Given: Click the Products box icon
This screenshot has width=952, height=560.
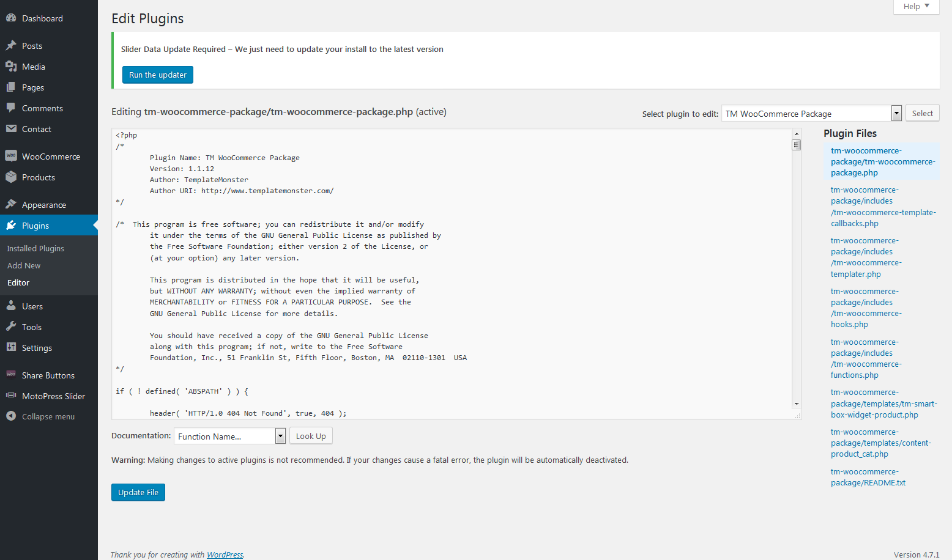Looking at the screenshot, I should tap(11, 177).
